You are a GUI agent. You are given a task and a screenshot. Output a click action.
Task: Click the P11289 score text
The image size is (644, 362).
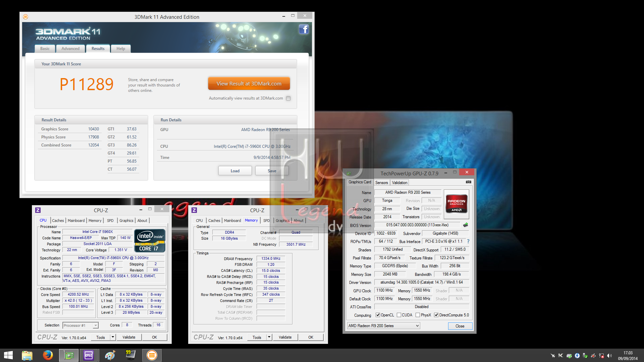point(87,84)
